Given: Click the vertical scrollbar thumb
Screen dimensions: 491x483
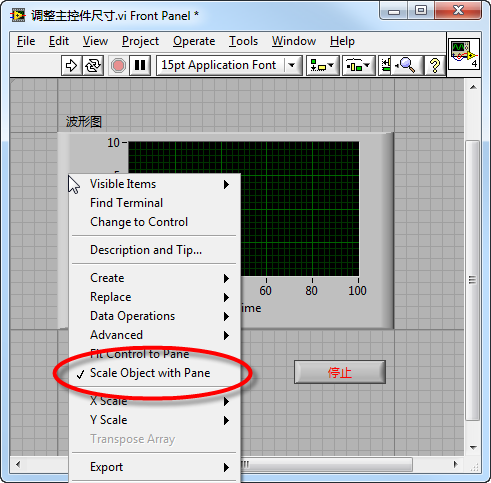Looking at the screenshot, I should [x=472, y=280].
